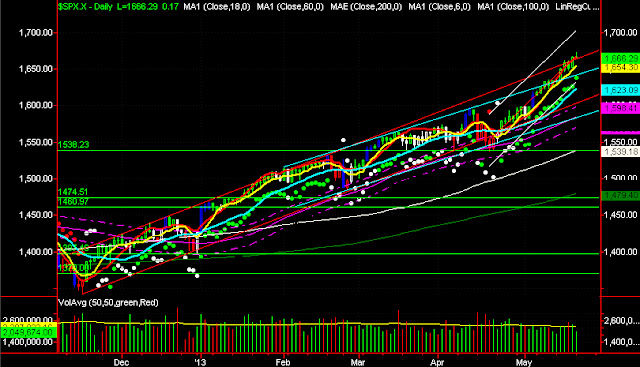Click the $SPX.X - Daily symbol label
Image resolution: width=640 pixels, height=367 pixels.
click(85, 7)
